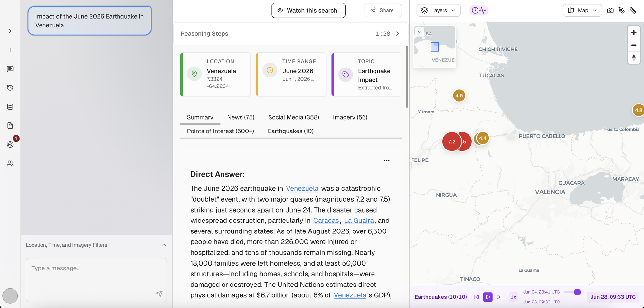Image resolution: width=644 pixels, height=308 pixels.
Task: Follow the La Guaira link
Action: click(x=359, y=221)
